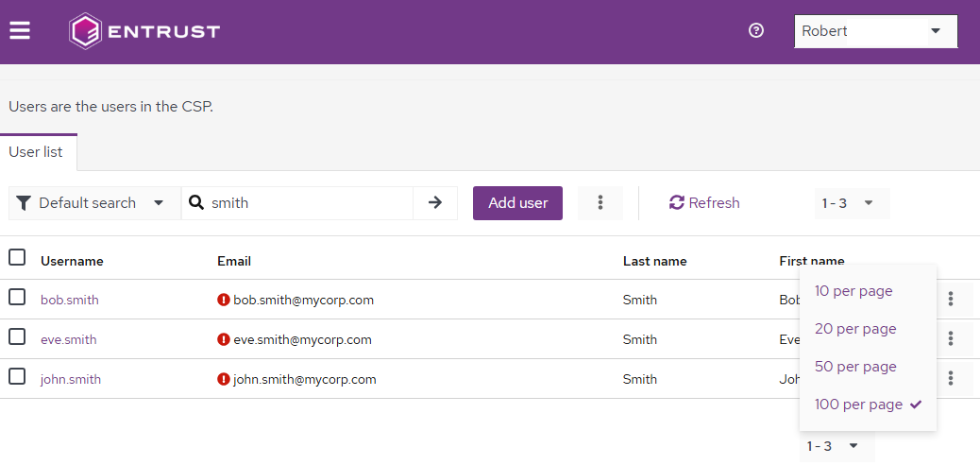Viewport: 980px width, 465px height.
Task: Open row actions menu for john.smith
Action: tap(951, 379)
